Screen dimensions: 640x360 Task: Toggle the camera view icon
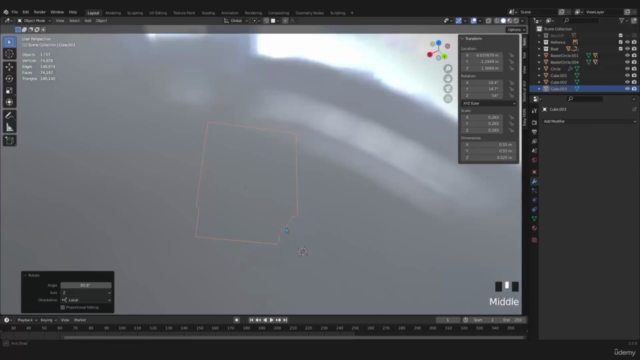point(448,89)
